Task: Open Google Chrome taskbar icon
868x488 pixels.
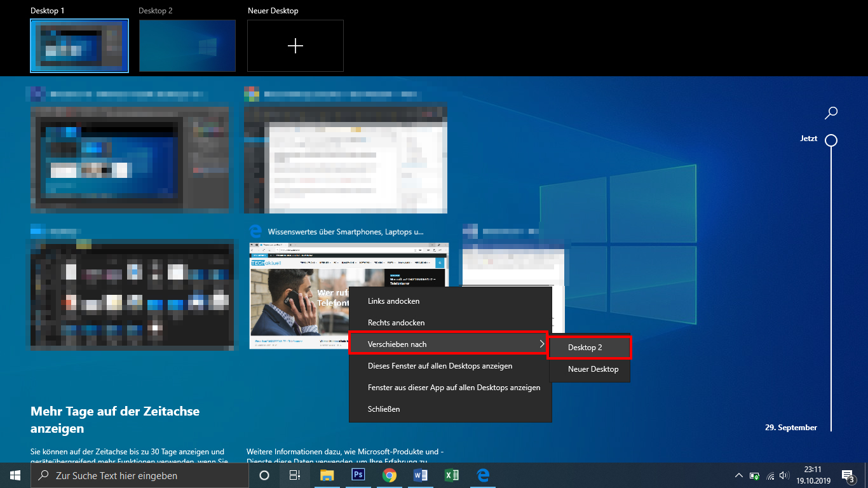Action: pos(389,475)
